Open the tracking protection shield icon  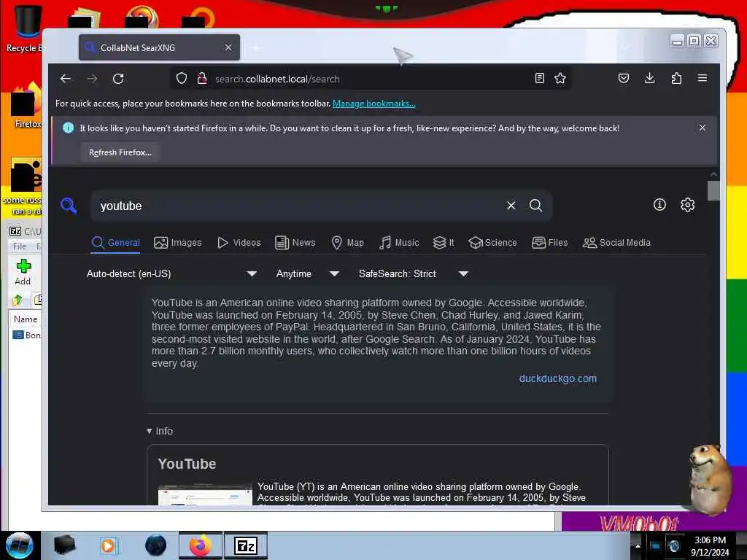pos(182,79)
